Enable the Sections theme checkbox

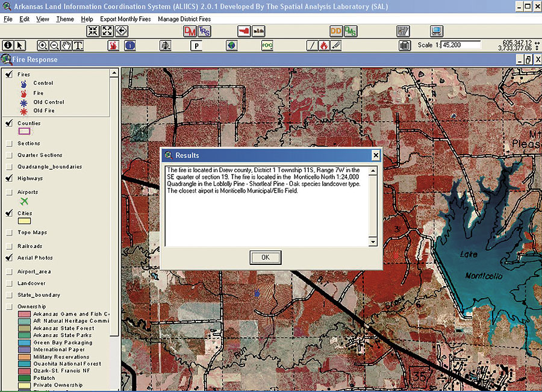[x=9, y=143]
